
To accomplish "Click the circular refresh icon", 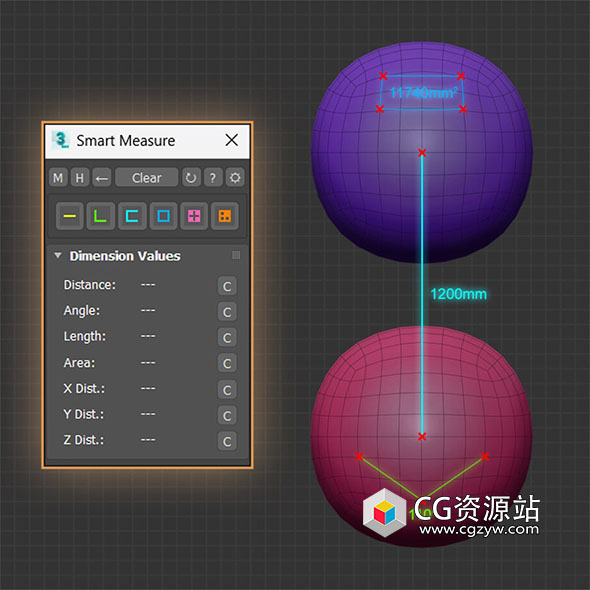I will tap(191, 178).
